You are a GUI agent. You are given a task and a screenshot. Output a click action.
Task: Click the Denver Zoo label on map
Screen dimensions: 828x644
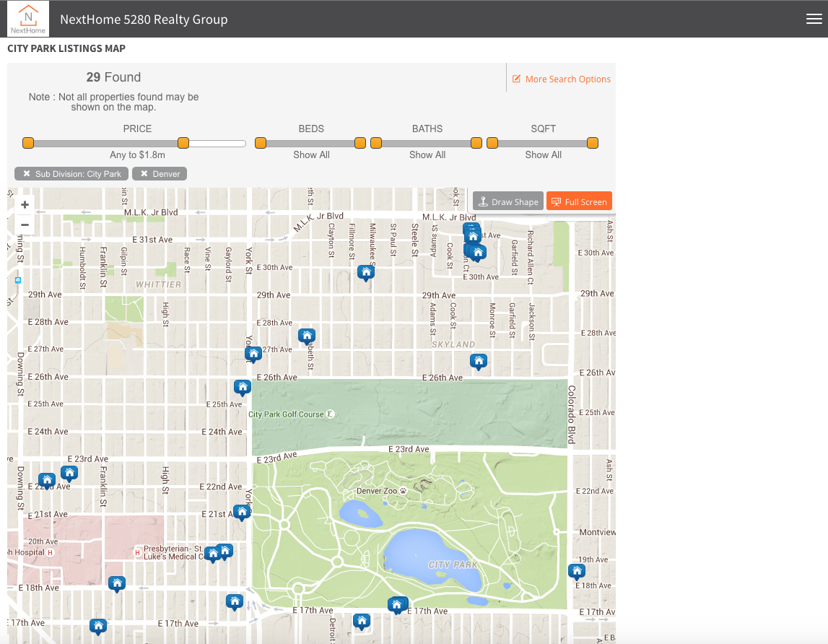click(x=378, y=491)
